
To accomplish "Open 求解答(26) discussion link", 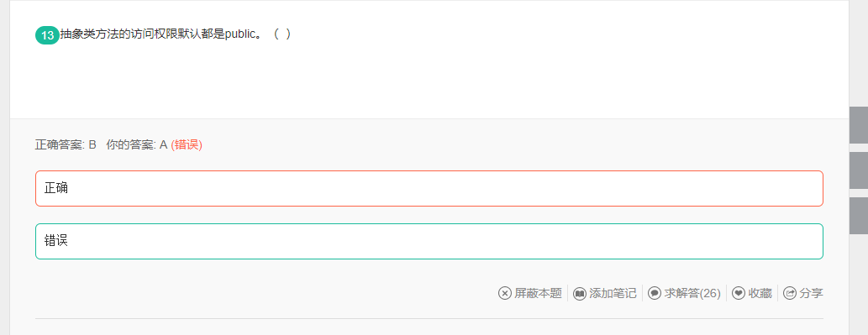I will [692, 293].
